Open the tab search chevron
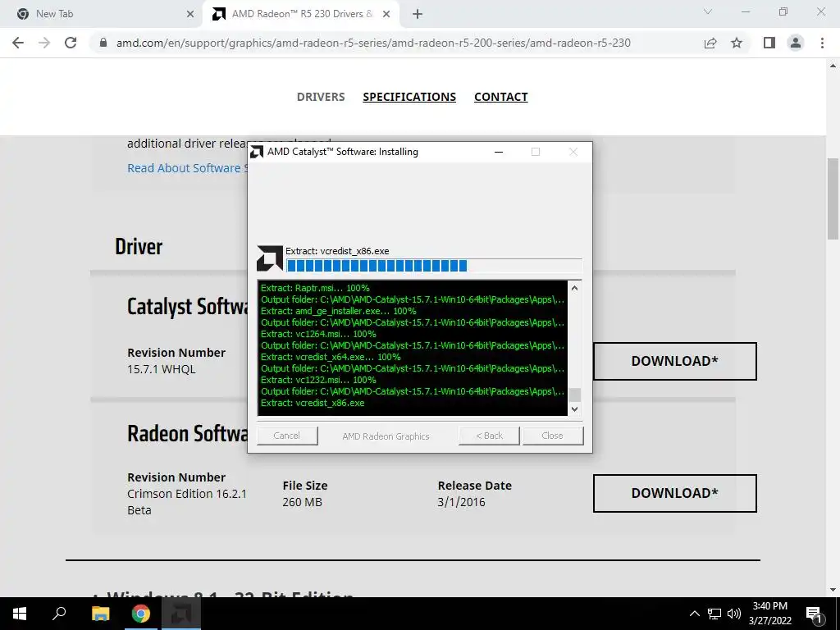Image resolution: width=840 pixels, height=630 pixels. pos(708,11)
